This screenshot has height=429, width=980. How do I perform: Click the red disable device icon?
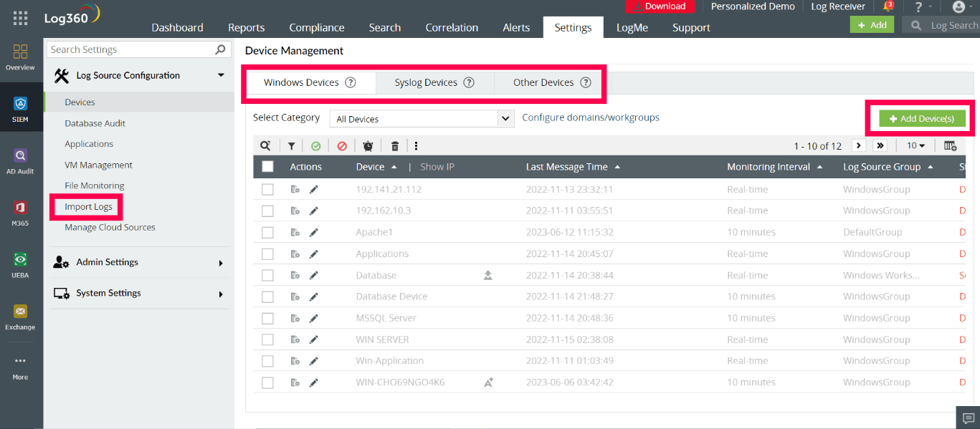click(x=342, y=146)
